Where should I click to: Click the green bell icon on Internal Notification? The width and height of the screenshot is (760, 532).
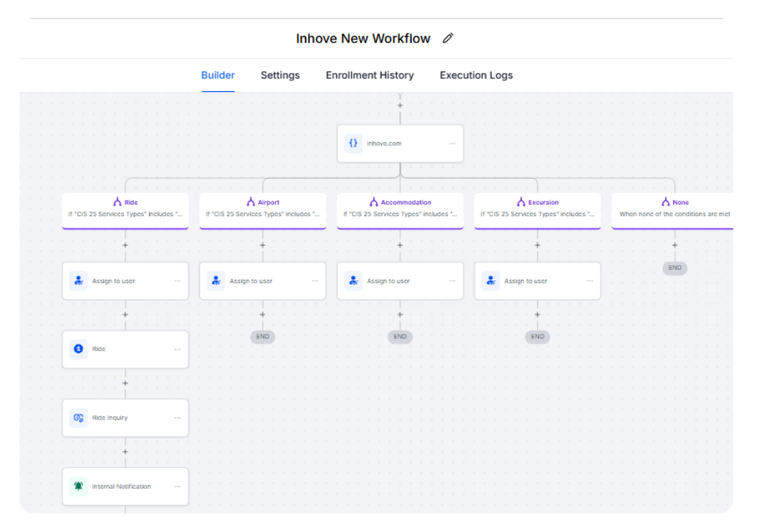78,486
